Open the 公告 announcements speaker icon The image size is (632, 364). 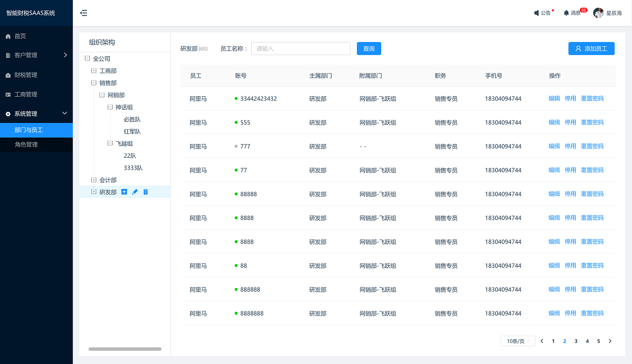[x=537, y=13]
